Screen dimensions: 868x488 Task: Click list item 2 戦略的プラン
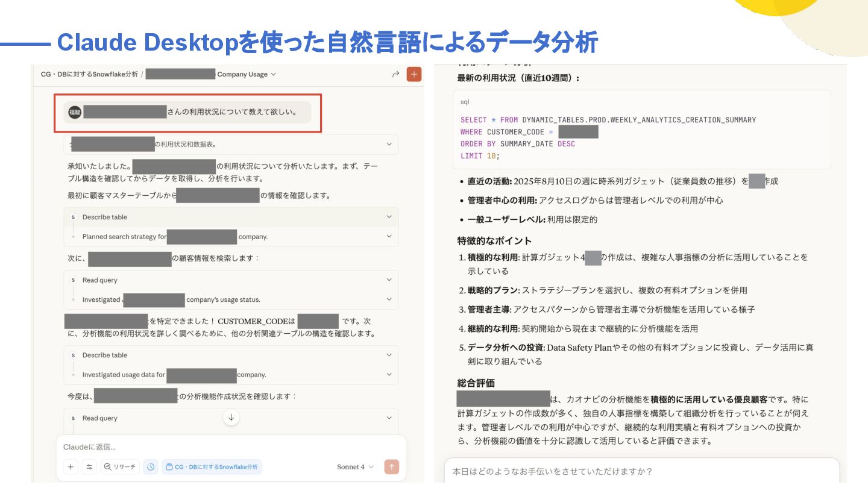[x=607, y=290]
